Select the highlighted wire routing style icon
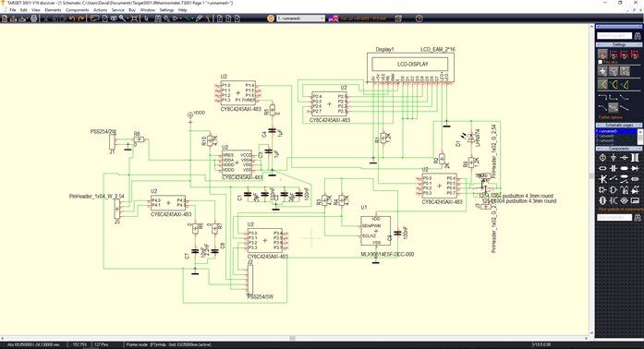 pos(614,107)
